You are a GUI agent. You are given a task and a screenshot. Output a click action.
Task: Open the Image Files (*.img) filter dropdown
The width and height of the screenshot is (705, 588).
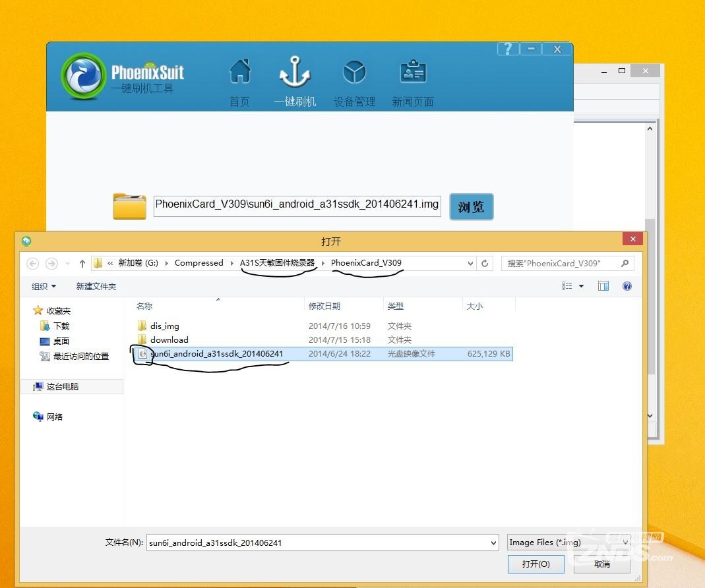(x=568, y=543)
